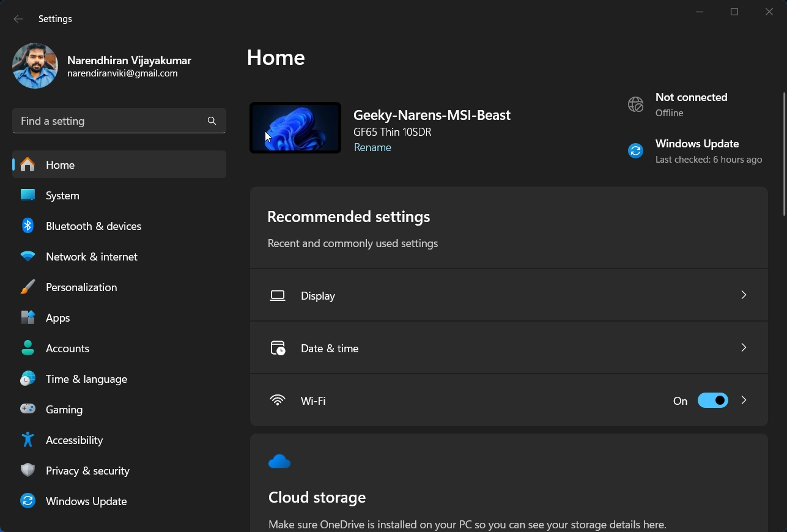The image size is (787, 532).
Task: Click the System monitor icon
Action: click(28, 195)
